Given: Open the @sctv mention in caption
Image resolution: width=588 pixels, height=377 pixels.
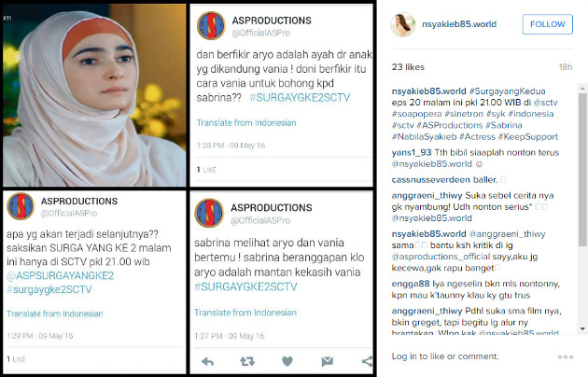Looking at the screenshot, I should (546, 103).
